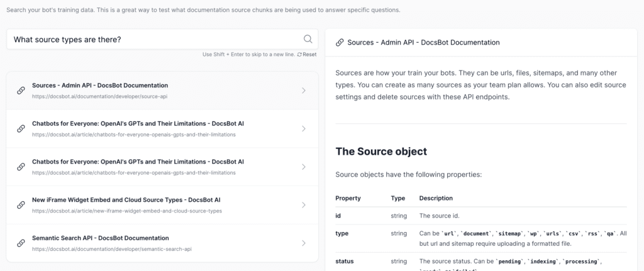Viewport: 644px width, 271px height.
Task: Expand first Chatbots for Everyone result chevron
Action: point(303,129)
